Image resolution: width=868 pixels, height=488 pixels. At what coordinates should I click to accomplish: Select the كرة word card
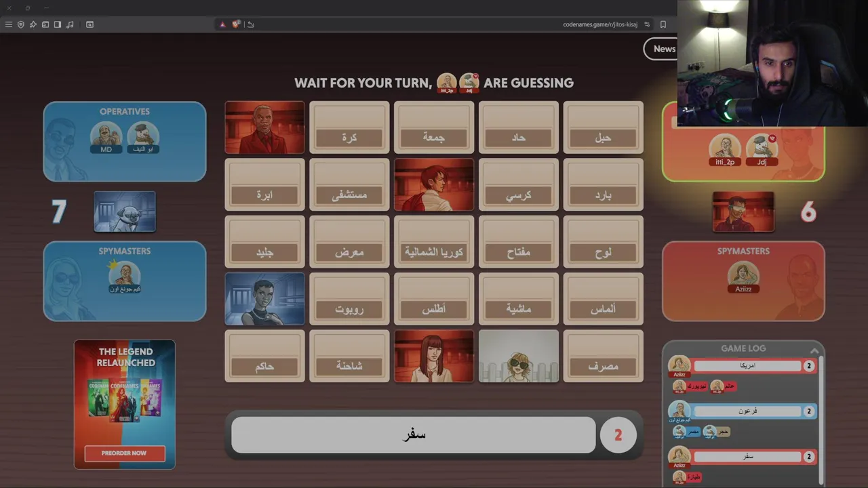(349, 128)
